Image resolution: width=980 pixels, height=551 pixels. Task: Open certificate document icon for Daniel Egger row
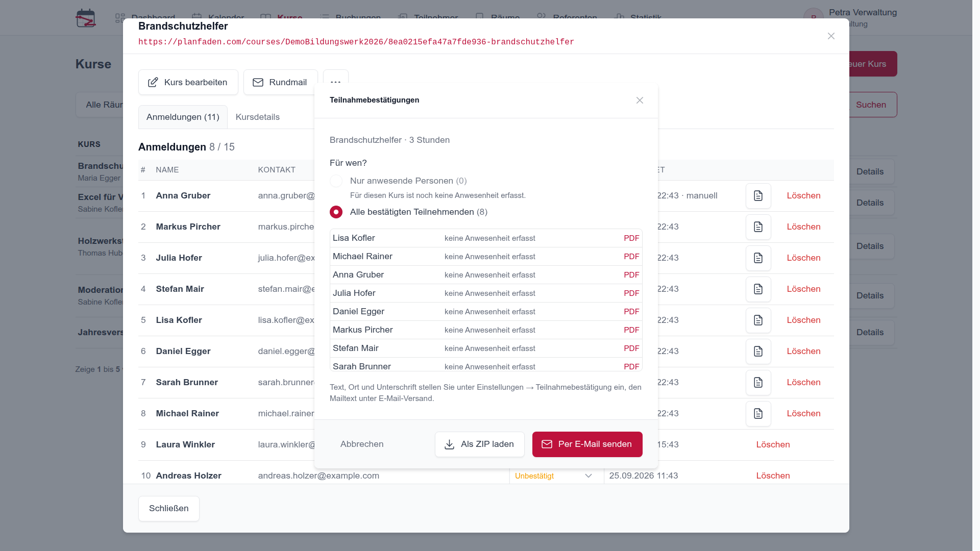pos(758,352)
